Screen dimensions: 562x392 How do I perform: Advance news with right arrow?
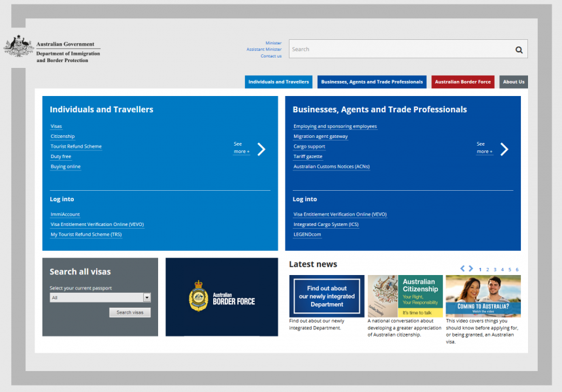[471, 269]
